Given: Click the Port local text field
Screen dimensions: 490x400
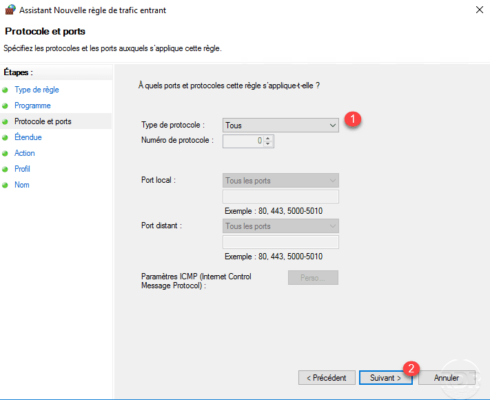Looking at the screenshot, I should click(280, 197).
